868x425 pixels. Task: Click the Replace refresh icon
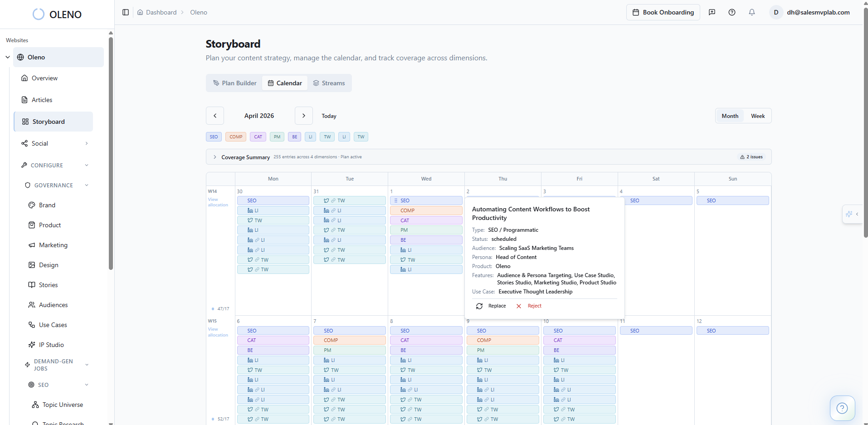tap(479, 306)
